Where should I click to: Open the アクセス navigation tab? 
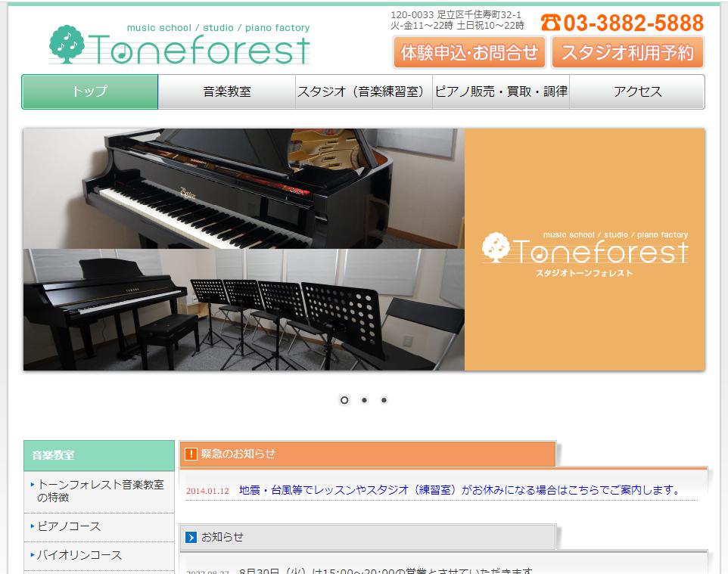637,92
